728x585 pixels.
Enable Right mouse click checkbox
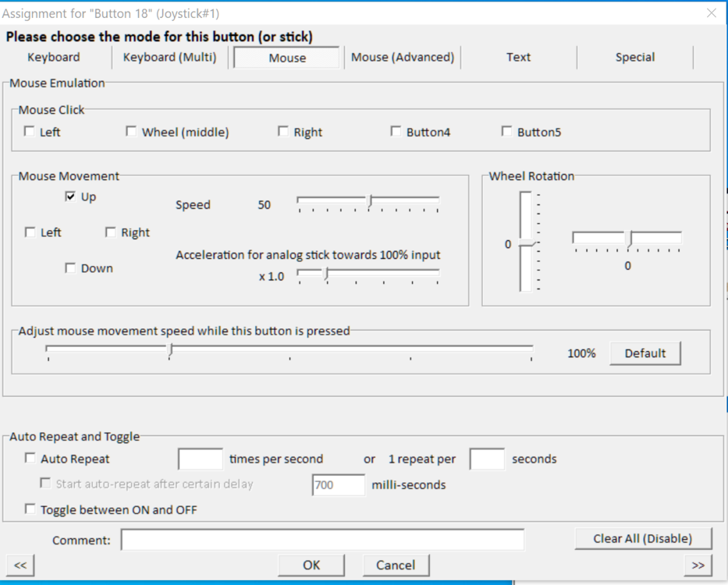[283, 131]
